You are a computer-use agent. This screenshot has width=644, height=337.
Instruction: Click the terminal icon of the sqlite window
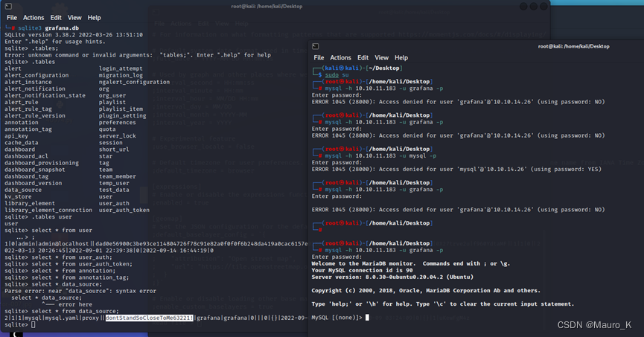(x=8, y=6)
